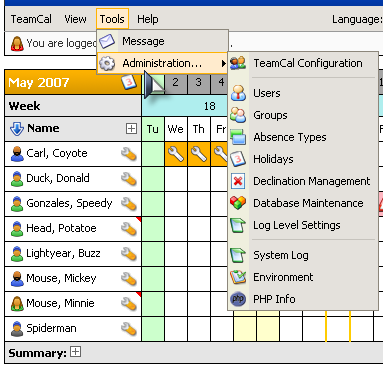Expand the Administration... submenu arrow
The image size is (383, 370).
(223, 63)
